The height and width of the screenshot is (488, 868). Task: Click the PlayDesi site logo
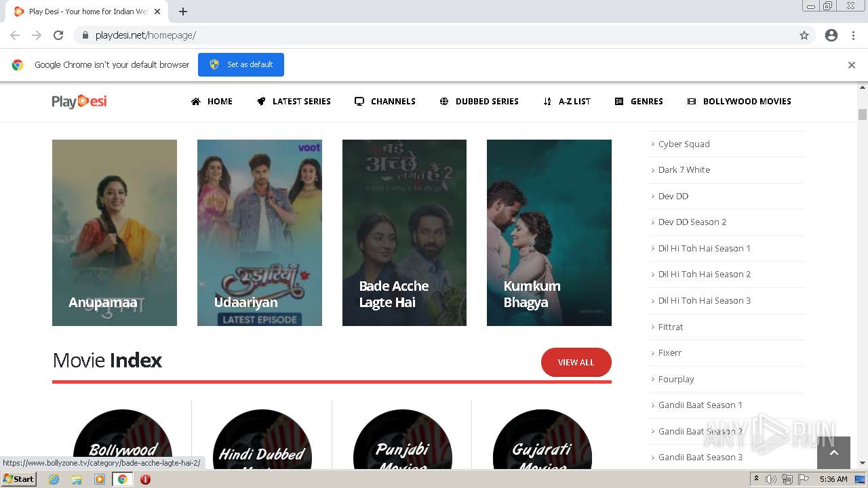click(x=79, y=101)
